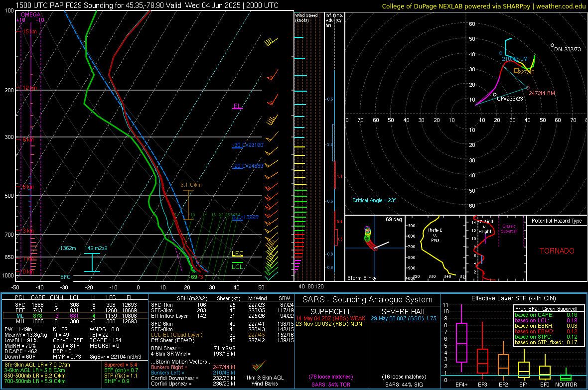Click the 'based on CAPE:' probability row
Screen dimensions: 588x390
point(546,315)
